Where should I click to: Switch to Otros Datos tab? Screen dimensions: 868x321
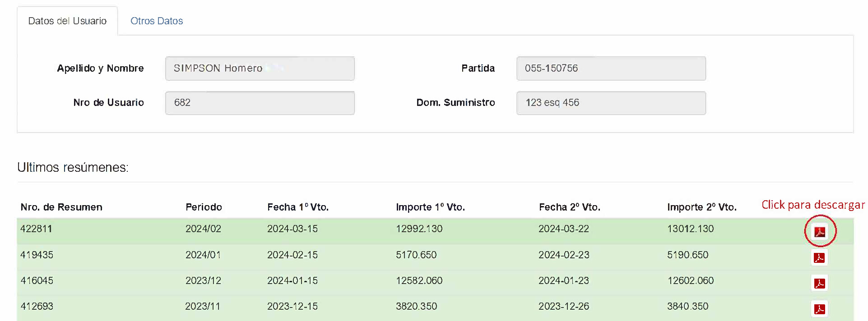pos(156,21)
